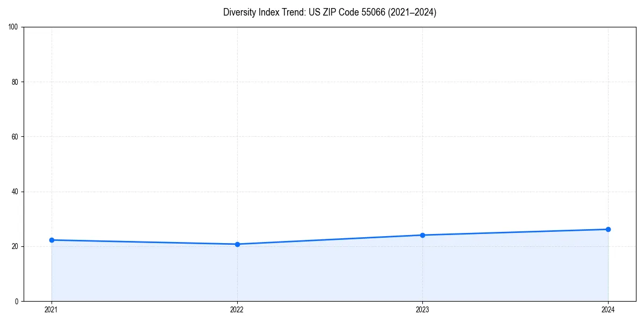Click the 2021 x-axis label
This screenshot has height=322, width=644.
pos(52,310)
